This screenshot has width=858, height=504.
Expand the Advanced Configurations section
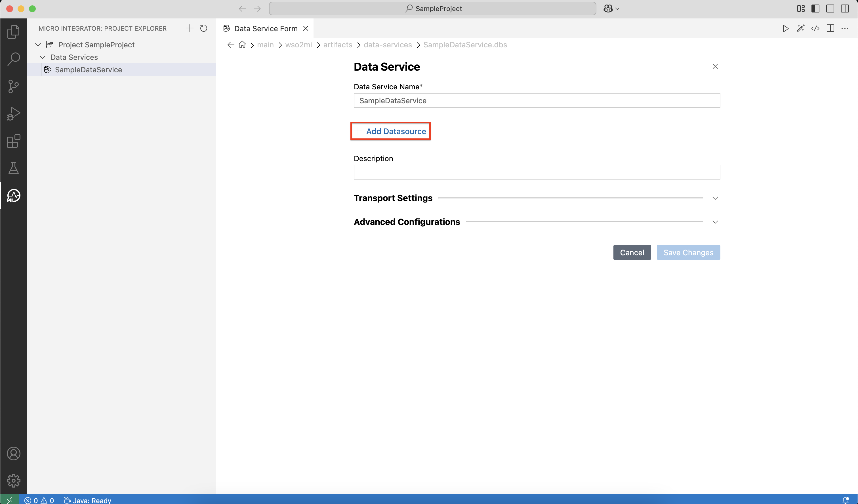point(715,222)
